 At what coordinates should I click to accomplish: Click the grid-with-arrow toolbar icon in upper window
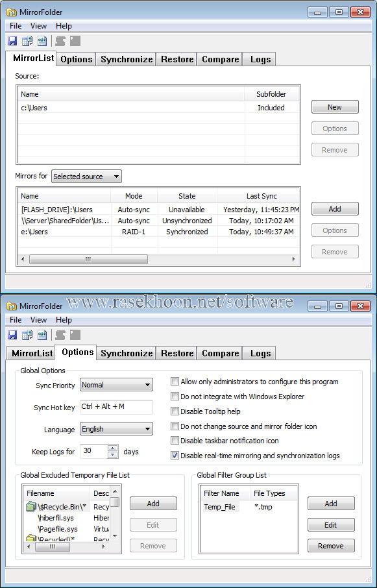(27, 41)
